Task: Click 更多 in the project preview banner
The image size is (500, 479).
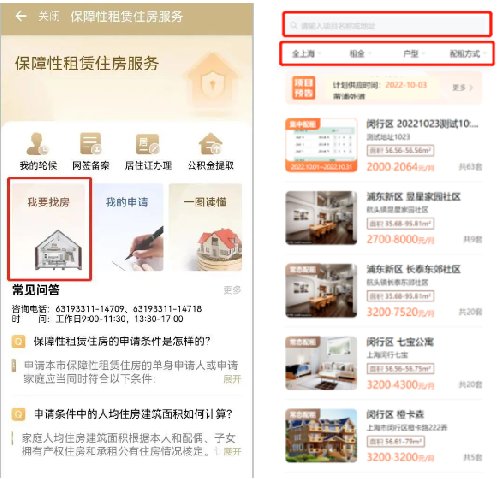Action: [x=462, y=88]
